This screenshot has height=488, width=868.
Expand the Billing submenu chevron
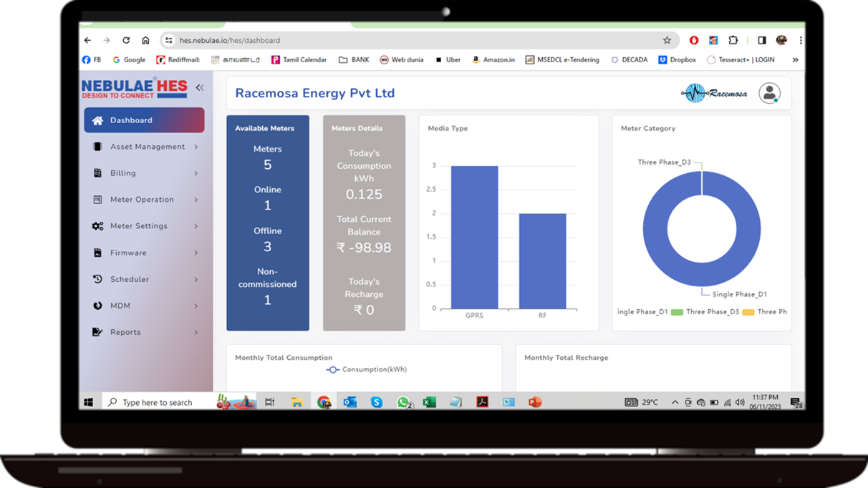[196, 172]
